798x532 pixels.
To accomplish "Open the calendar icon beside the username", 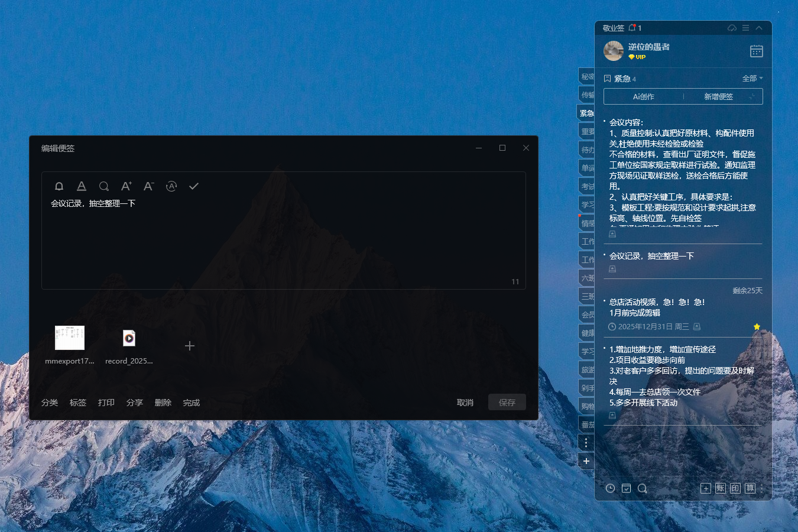I will [x=756, y=51].
